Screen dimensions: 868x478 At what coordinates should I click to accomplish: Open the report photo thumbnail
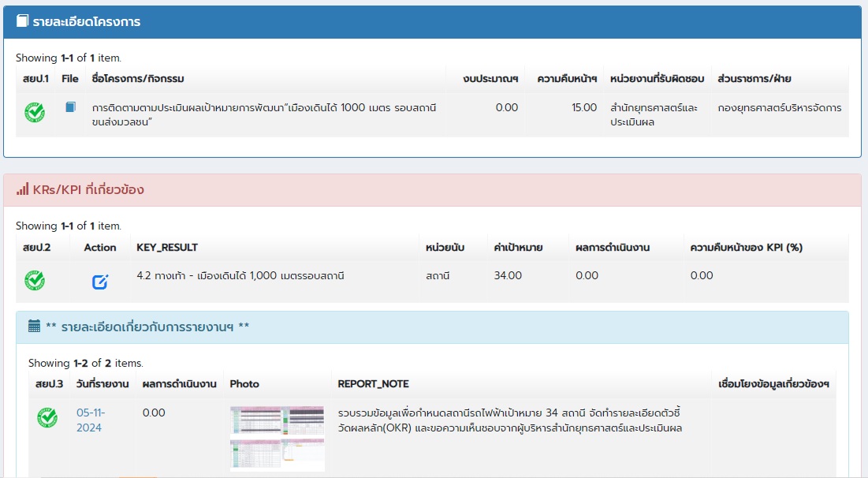[277, 438]
